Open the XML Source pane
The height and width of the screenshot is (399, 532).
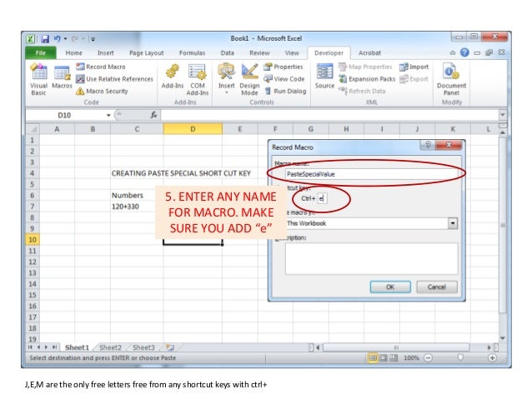click(x=324, y=77)
